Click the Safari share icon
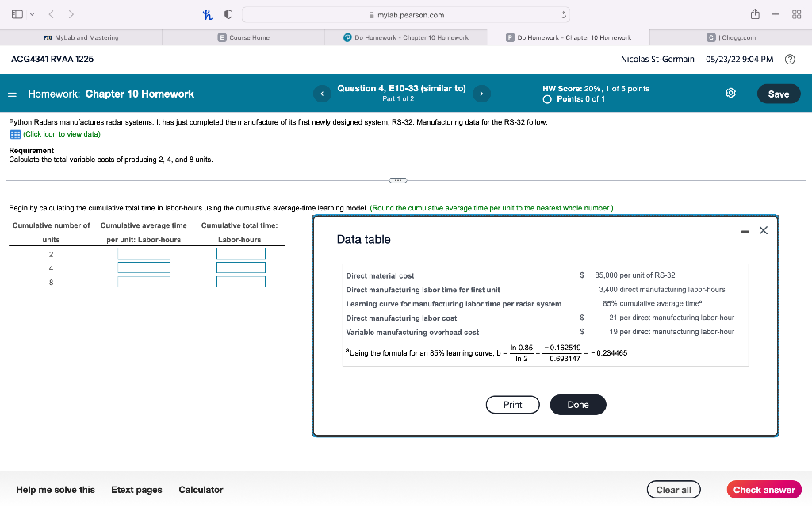812x508 pixels. point(755,13)
